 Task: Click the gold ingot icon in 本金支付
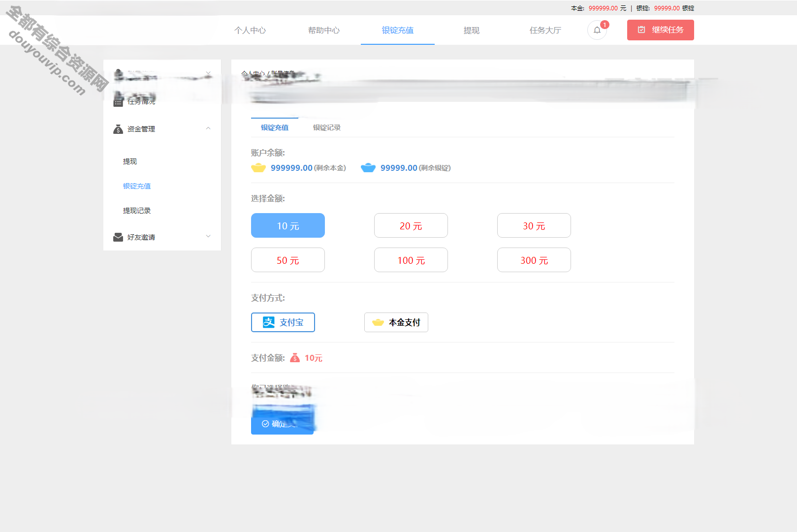pos(378,322)
